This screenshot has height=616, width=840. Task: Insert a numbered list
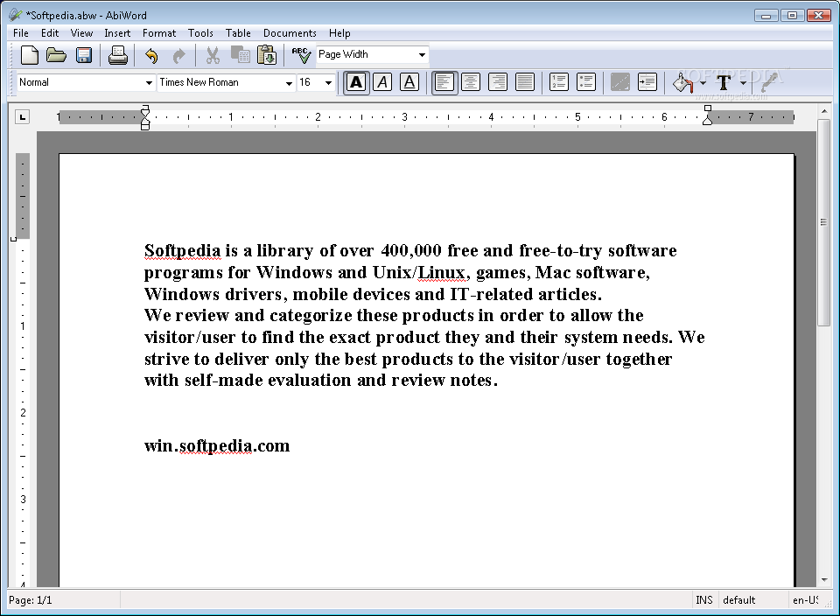pyautogui.click(x=559, y=82)
